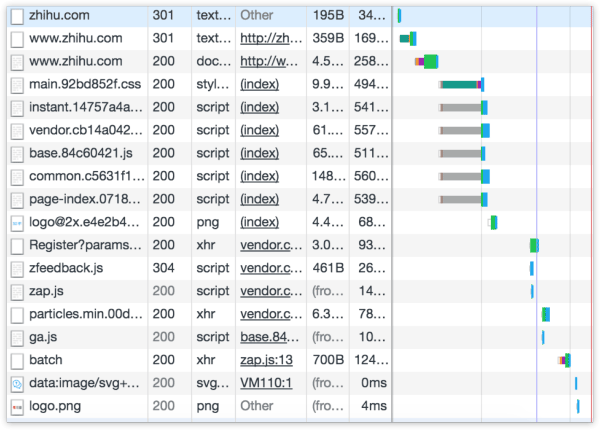600x430 pixels.
Task: Select the common.c5631f1 request name
Action: pos(87,176)
